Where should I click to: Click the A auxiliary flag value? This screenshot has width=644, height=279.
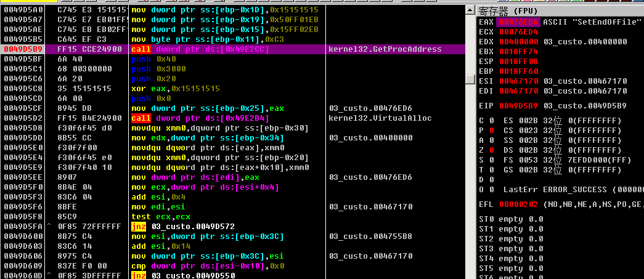pos(491,140)
